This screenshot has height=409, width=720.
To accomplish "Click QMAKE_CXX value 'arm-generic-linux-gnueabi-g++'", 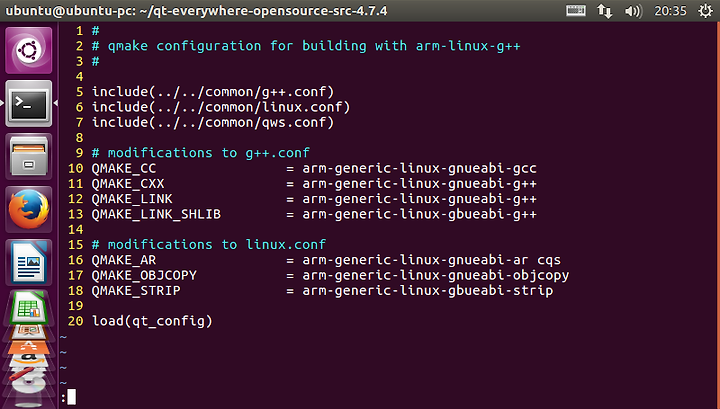I will pyautogui.click(x=419, y=184).
